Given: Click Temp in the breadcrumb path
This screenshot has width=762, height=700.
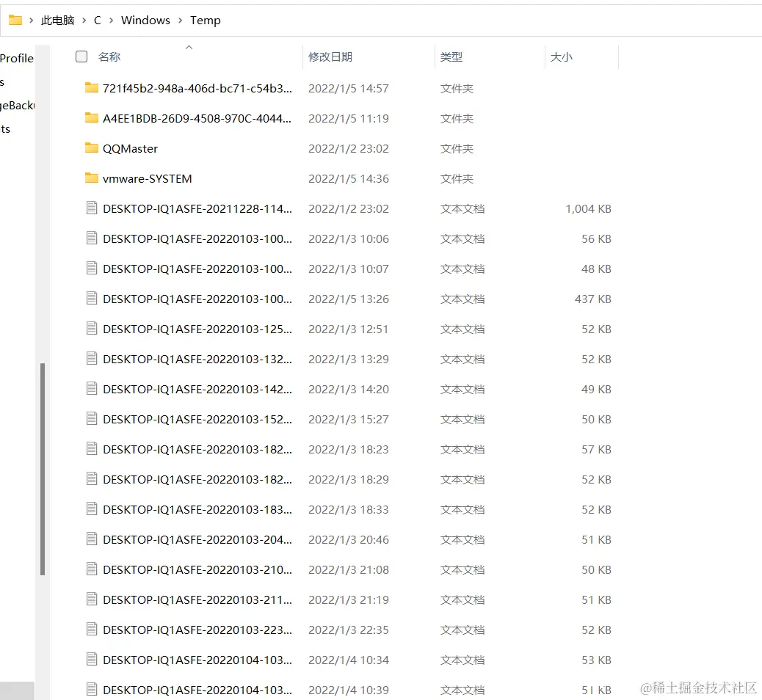Looking at the screenshot, I should 205,21.
